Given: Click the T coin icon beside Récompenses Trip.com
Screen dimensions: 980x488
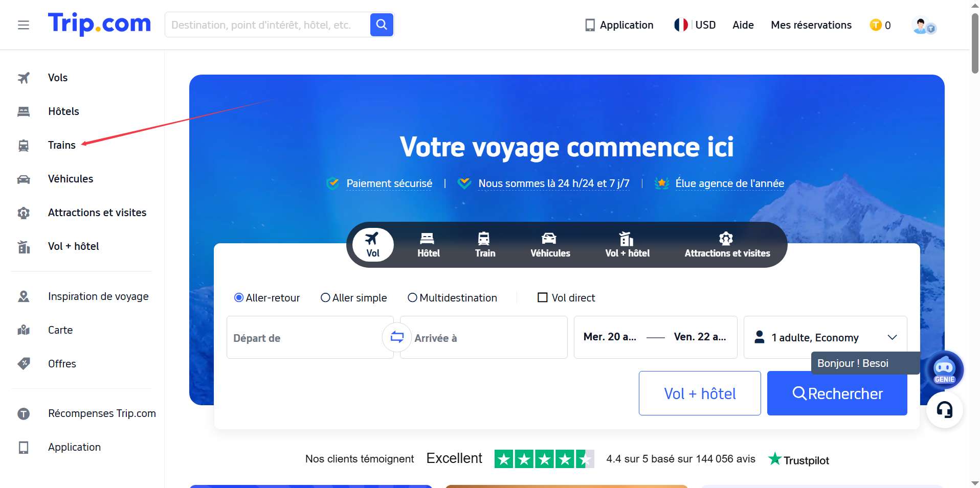Looking at the screenshot, I should point(24,413).
